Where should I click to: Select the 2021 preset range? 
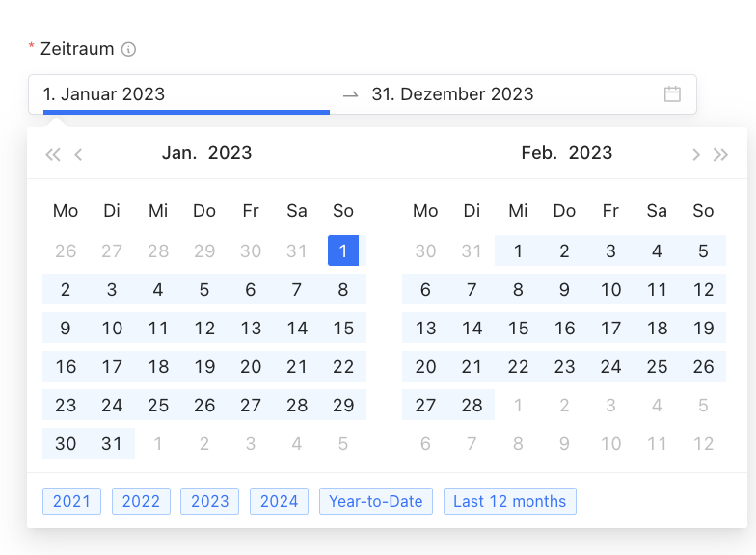pyautogui.click(x=71, y=501)
